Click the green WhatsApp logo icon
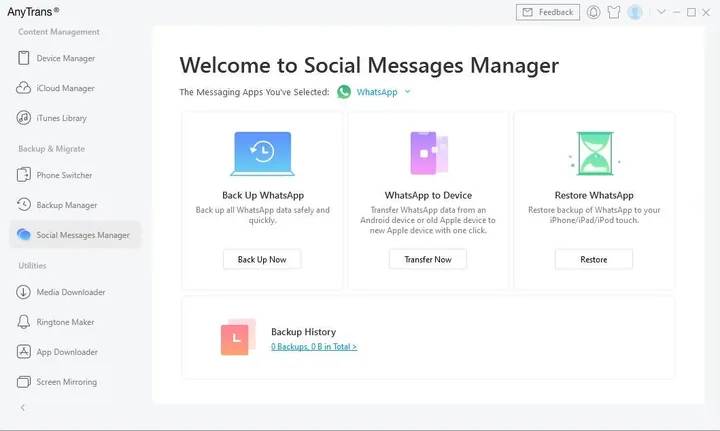Viewport: 720px width, 431px height. click(344, 92)
